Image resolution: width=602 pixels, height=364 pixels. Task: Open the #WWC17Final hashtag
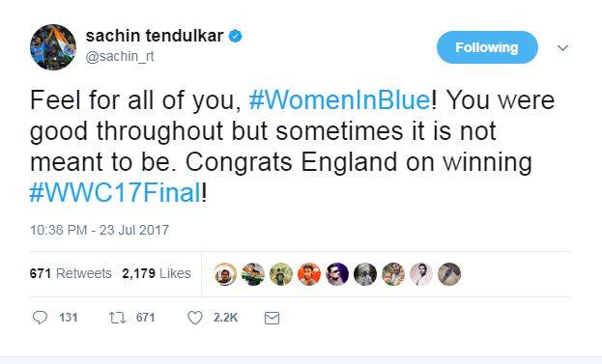click(115, 192)
